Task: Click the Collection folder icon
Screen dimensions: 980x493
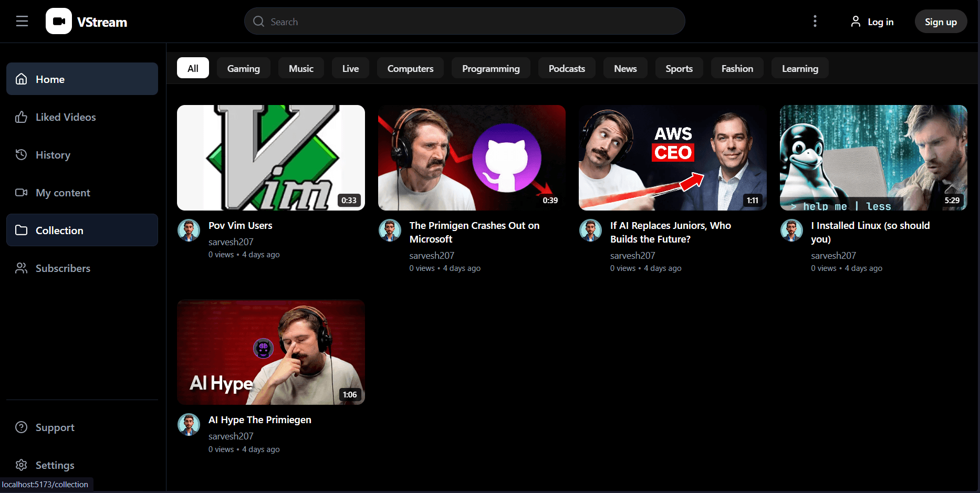Action: pyautogui.click(x=21, y=230)
